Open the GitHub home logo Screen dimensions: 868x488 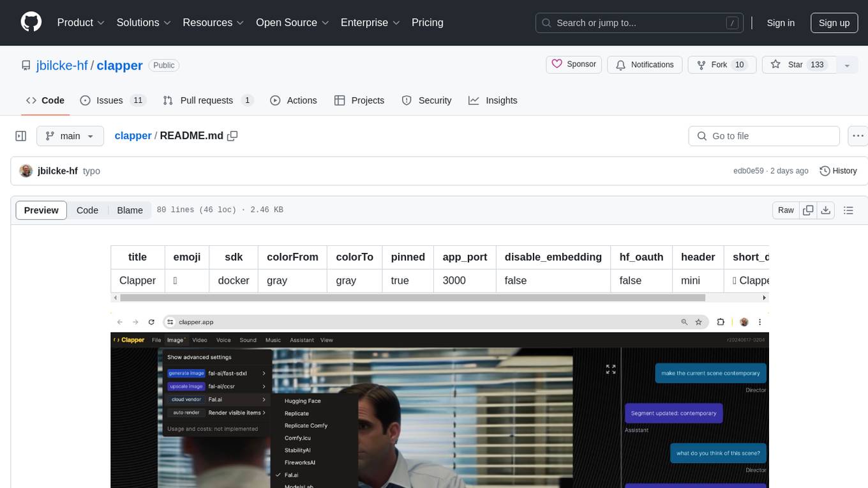click(x=31, y=22)
